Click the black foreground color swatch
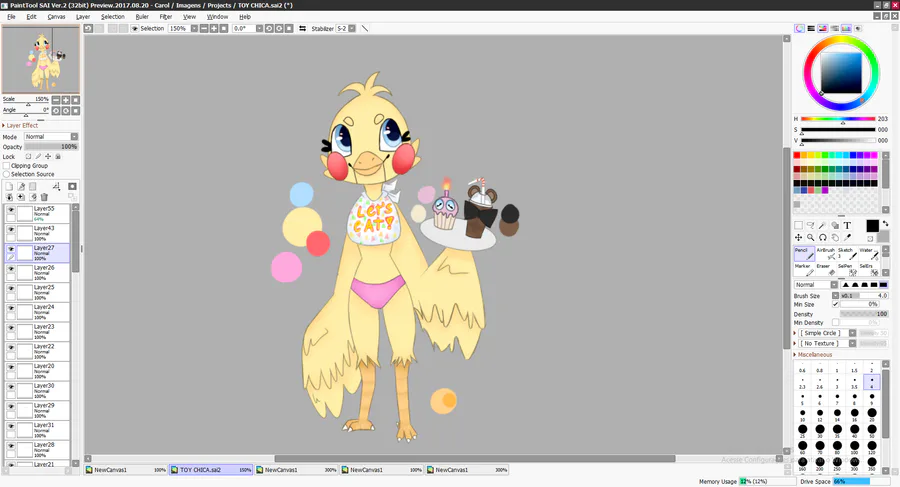The image size is (900, 487). pyautogui.click(x=872, y=226)
